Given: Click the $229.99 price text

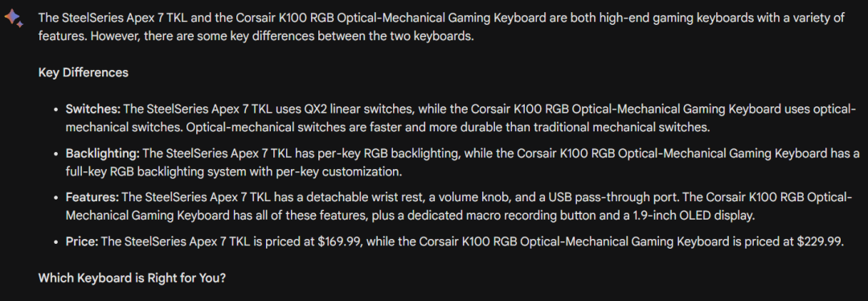Looking at the screenshot, I should [820, 241].
